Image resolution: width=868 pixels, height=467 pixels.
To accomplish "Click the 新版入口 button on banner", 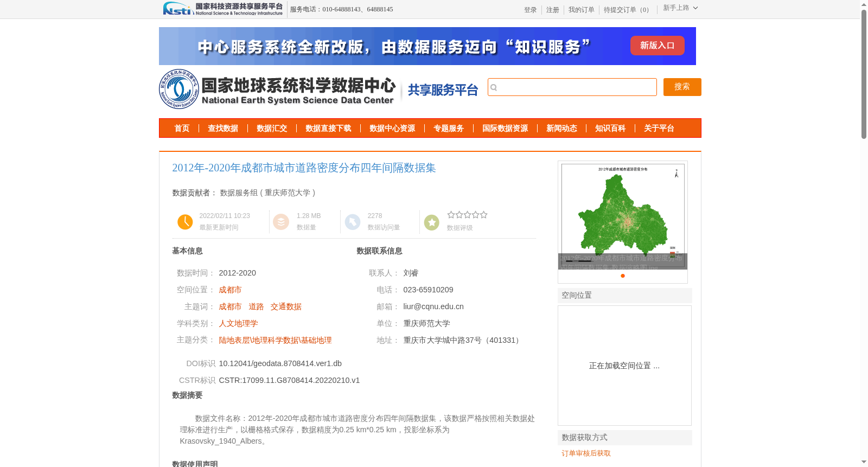I will tap(657, 46).
